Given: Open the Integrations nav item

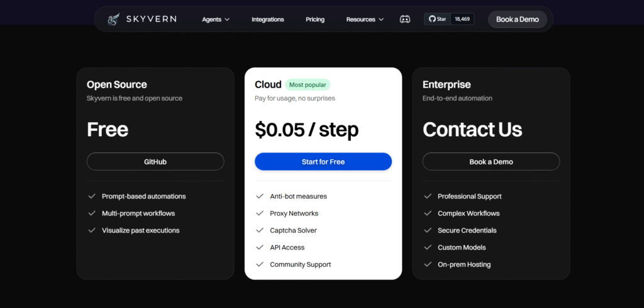Looking at the screenshot, I should (x=268, y=20).
